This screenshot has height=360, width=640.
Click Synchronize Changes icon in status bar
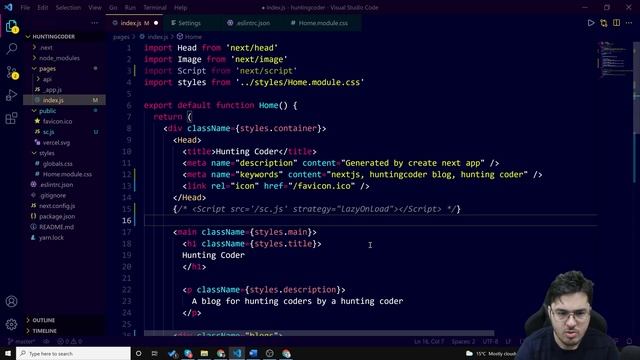coord(46,341)
